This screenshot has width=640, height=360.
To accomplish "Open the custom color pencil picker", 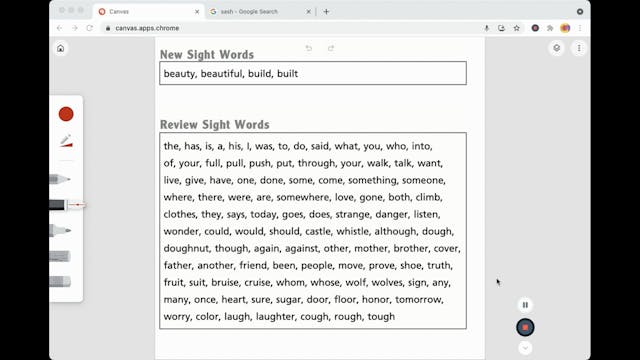I will pos(66,141).
